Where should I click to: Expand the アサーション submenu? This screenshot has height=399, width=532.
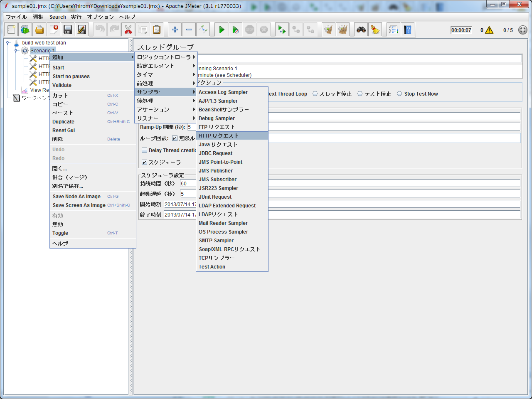tap(166, 109)
